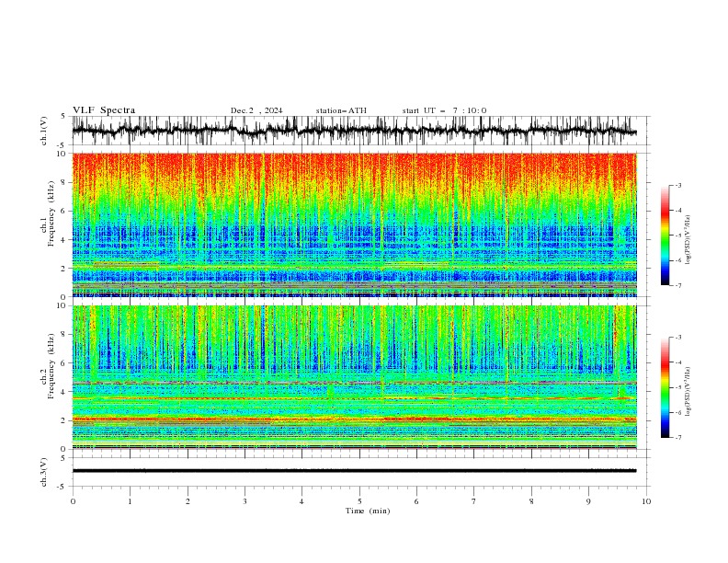The image size is (728, 563).
Task: Click the "-3" tick on the ch.1 color bar
Action: tap(677, 185)
